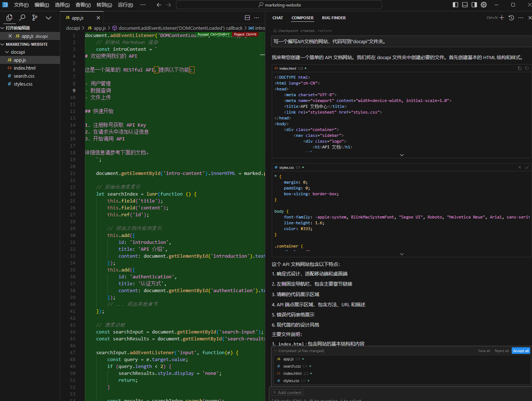Toggle the primary left sidebar layout
This screenshot has width=532, height=401.
(455, 5)
